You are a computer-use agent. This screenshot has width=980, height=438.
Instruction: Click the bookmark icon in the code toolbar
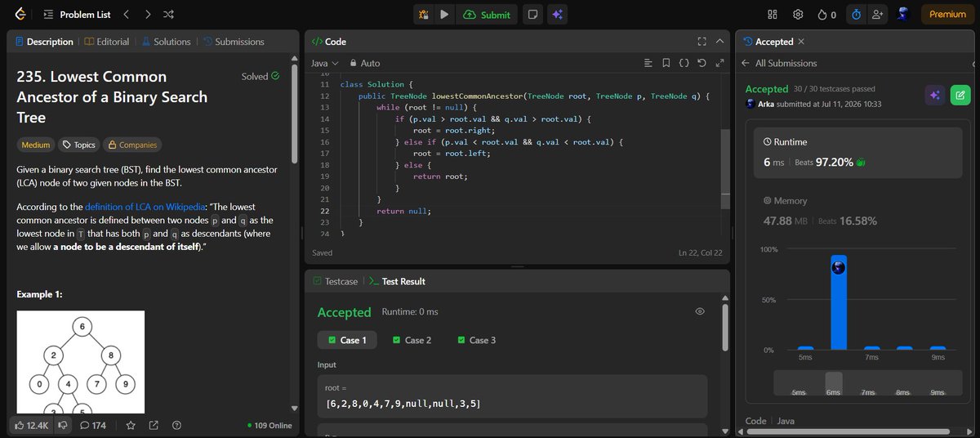(666, 63)
